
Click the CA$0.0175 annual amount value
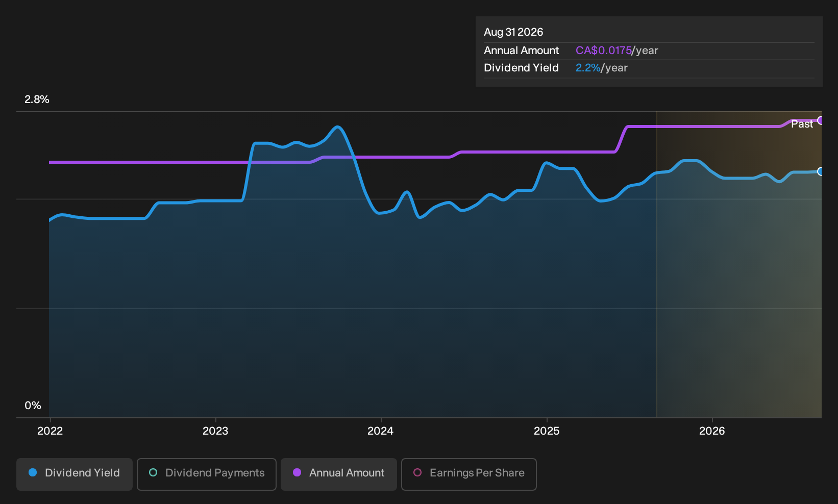coord(604,51)
